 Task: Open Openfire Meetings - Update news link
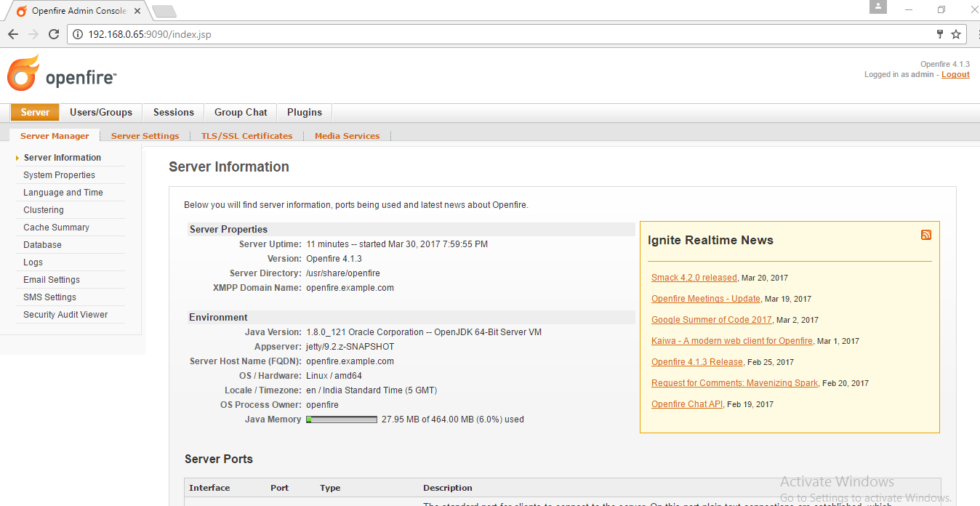point(706,299)
